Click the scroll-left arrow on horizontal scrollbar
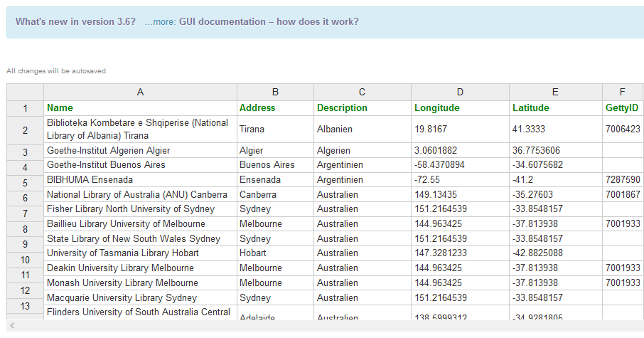Viewport: 644px width, 338px height. pos(12,326)
